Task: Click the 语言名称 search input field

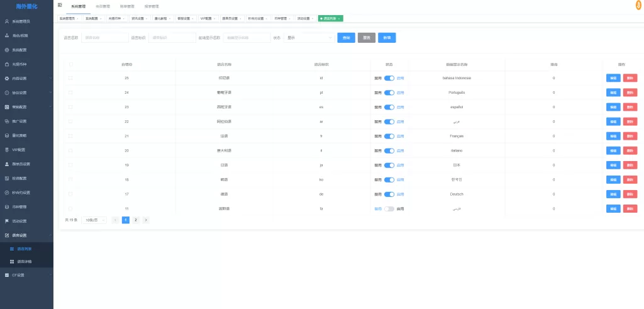Action: (104, 38)
